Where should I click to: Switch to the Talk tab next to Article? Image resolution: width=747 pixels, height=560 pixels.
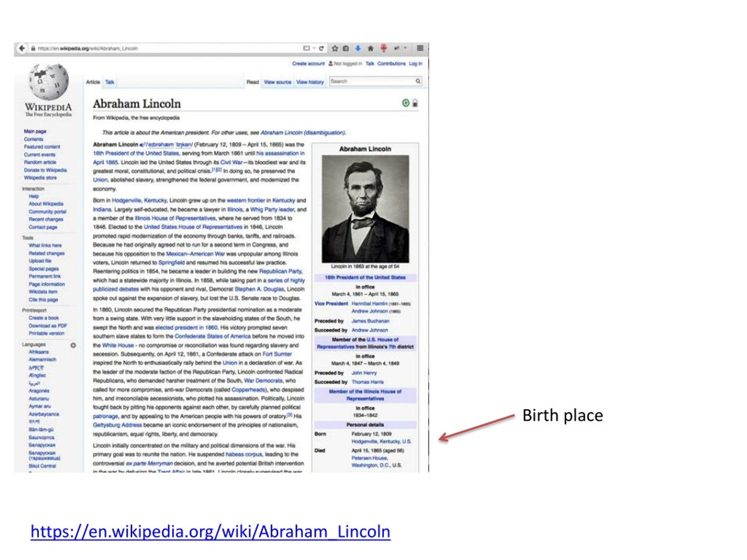tap(109, 82)
